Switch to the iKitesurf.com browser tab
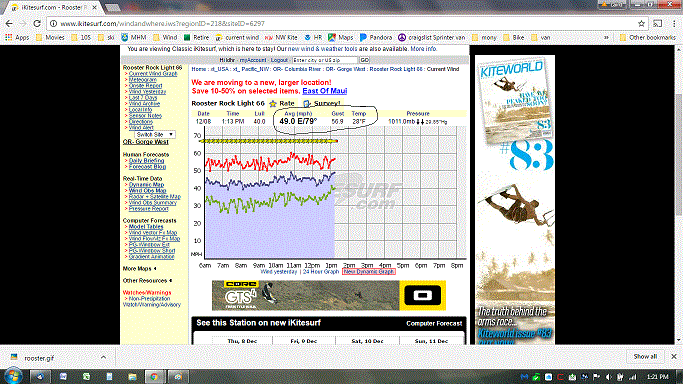Image resolution: width=683 pixels, height=384 pixels. click(x=51, y=7)
